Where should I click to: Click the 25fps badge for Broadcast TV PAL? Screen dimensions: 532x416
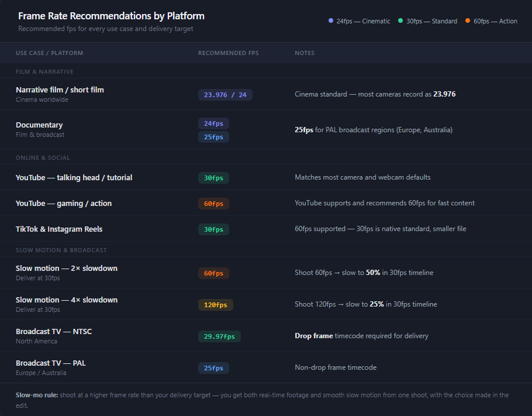(213, 368)
